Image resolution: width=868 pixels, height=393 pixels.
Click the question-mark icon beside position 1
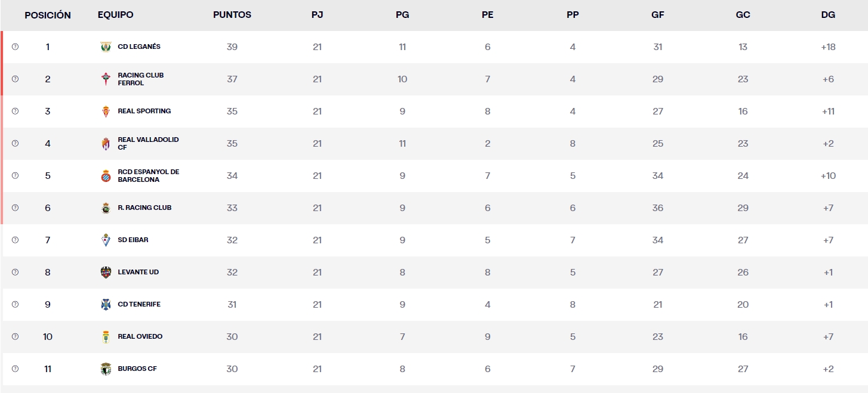click(15, 47)
